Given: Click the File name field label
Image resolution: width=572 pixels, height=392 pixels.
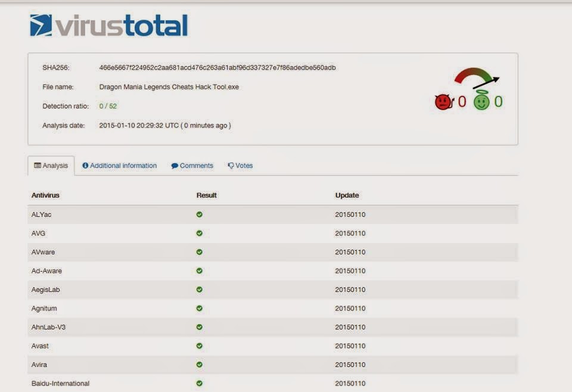Looking at the screenshot, I should pos(58,87).
